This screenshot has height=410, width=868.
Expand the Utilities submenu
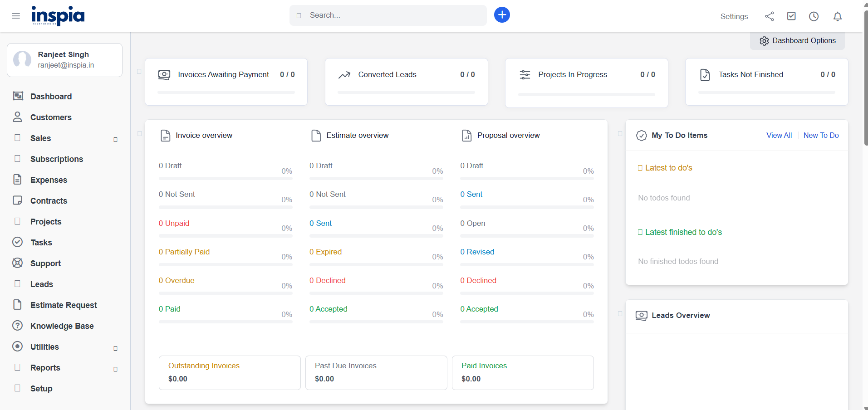115,348
